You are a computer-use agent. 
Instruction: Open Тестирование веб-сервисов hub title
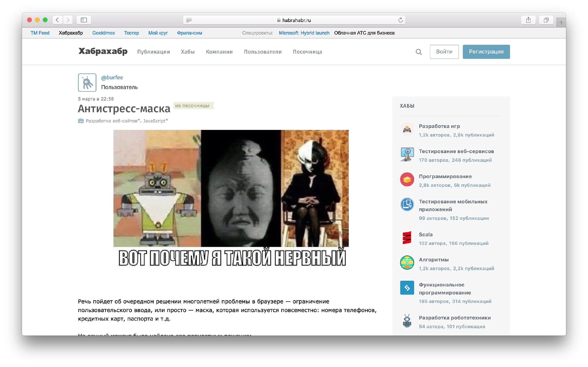pyautogui.click(x=456, y=151)
